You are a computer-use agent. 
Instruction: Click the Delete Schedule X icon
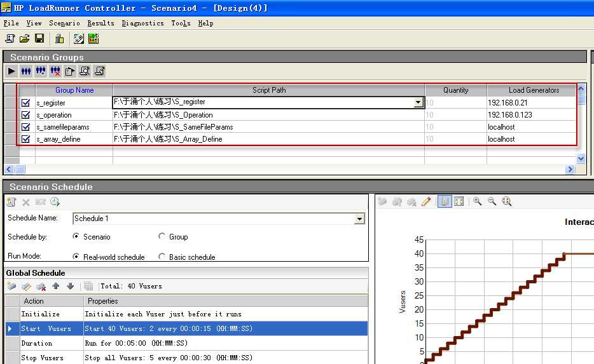point(26,203)
